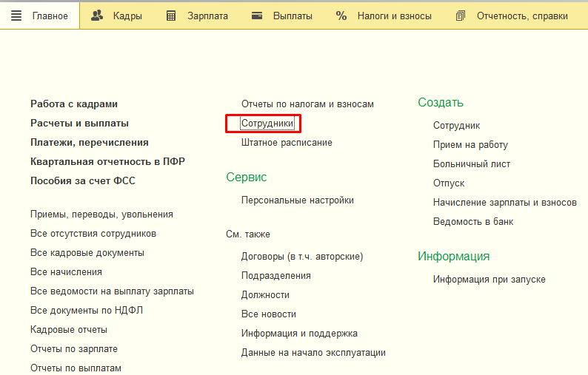Click the Информация group heading

pos(454,256)
